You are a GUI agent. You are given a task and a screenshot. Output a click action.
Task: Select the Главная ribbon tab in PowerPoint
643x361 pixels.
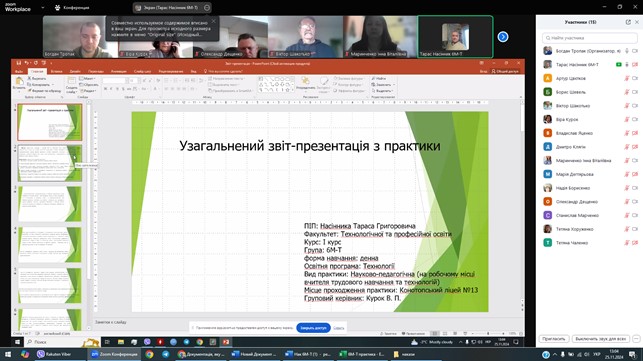(x=37, y=71)
